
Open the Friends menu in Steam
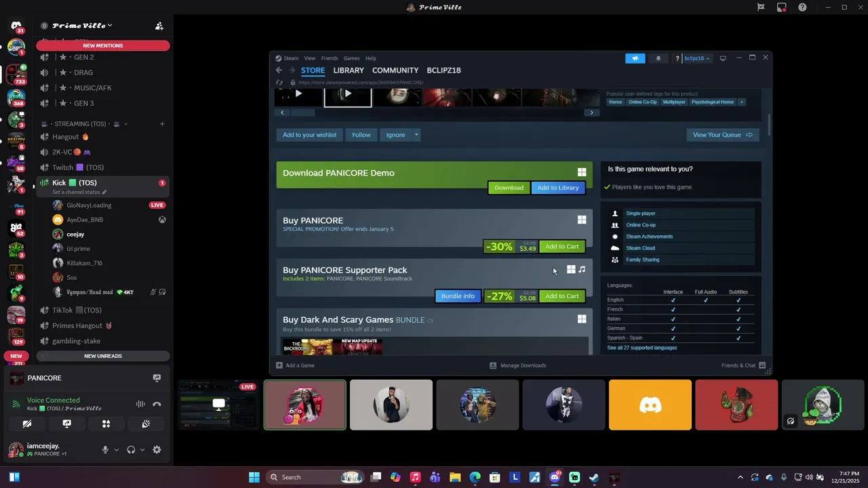330,58
